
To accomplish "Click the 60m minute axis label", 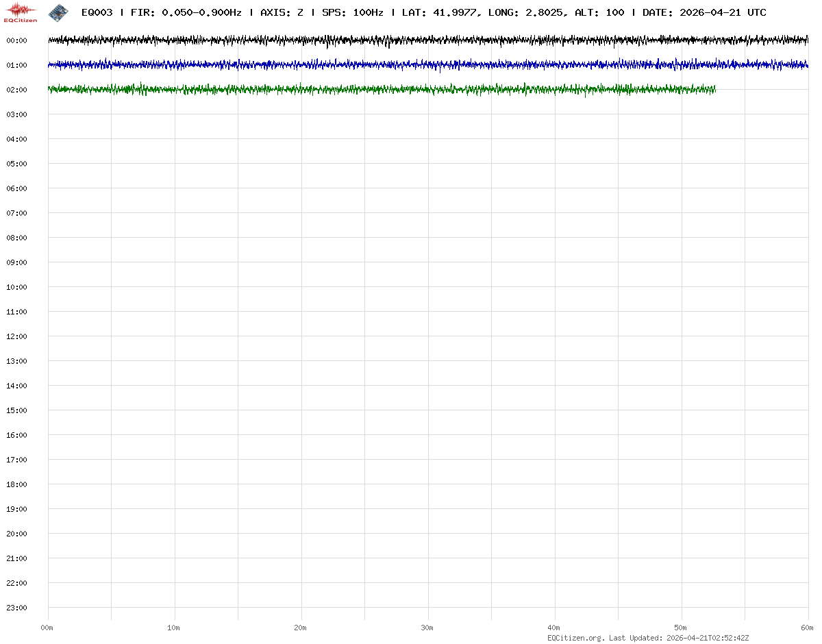I will pos(808,628).
